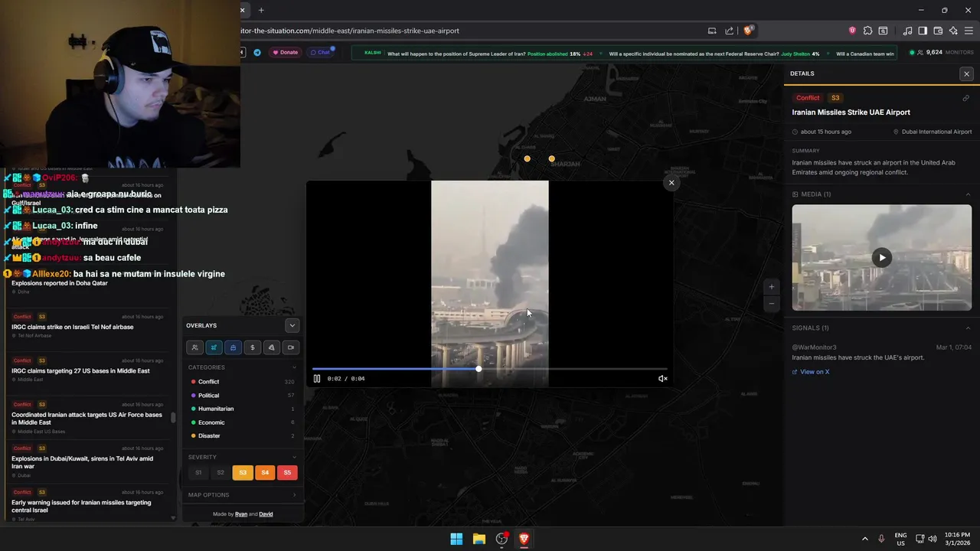The image size is (980, 551).
Task: Click the left orange map marker near Sharjah
Action: (x=527, y=159)
